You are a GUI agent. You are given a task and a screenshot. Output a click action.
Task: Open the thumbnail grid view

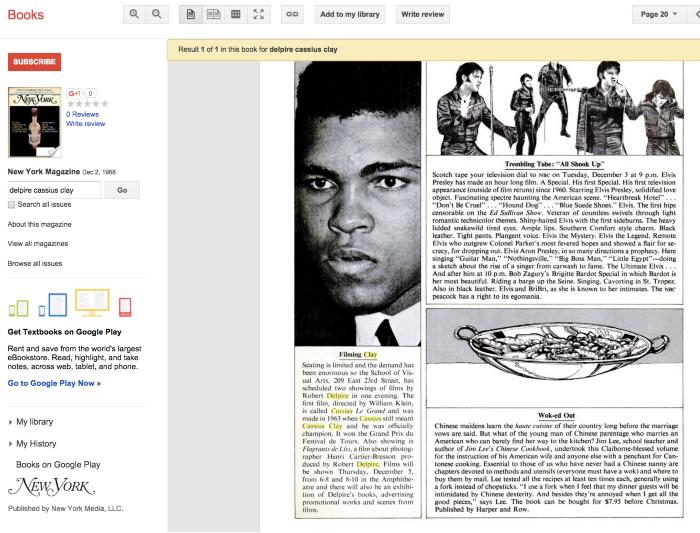236,14
